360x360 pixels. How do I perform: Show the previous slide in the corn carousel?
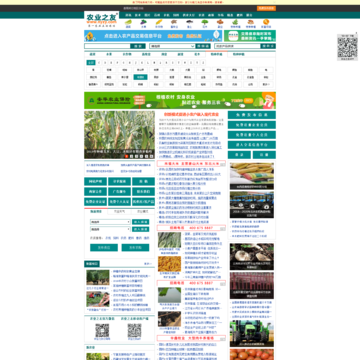point(88,135)
